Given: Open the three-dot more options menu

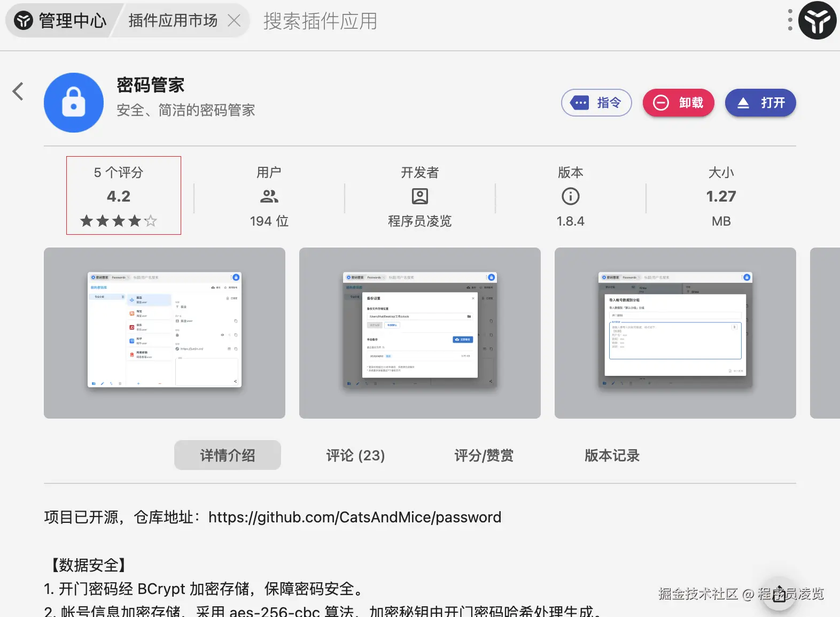Looking at the screenshot, I should click(x=790, y=20).
